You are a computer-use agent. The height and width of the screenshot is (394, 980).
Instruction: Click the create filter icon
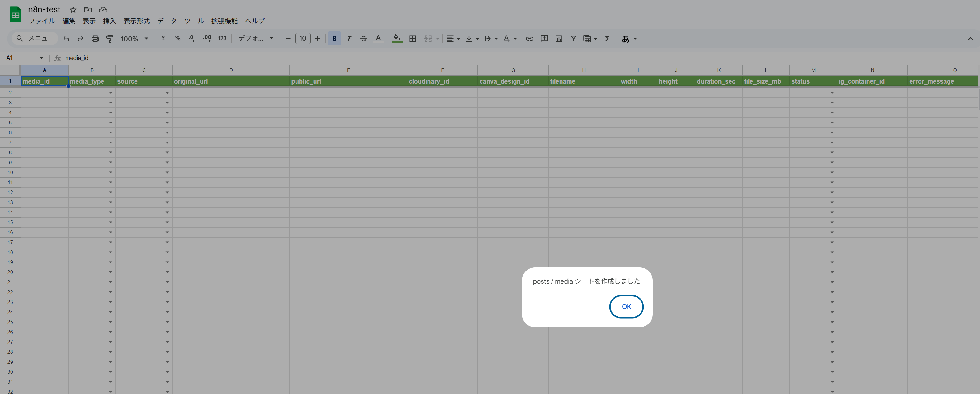pyautogui.click(x=573, y=39)
